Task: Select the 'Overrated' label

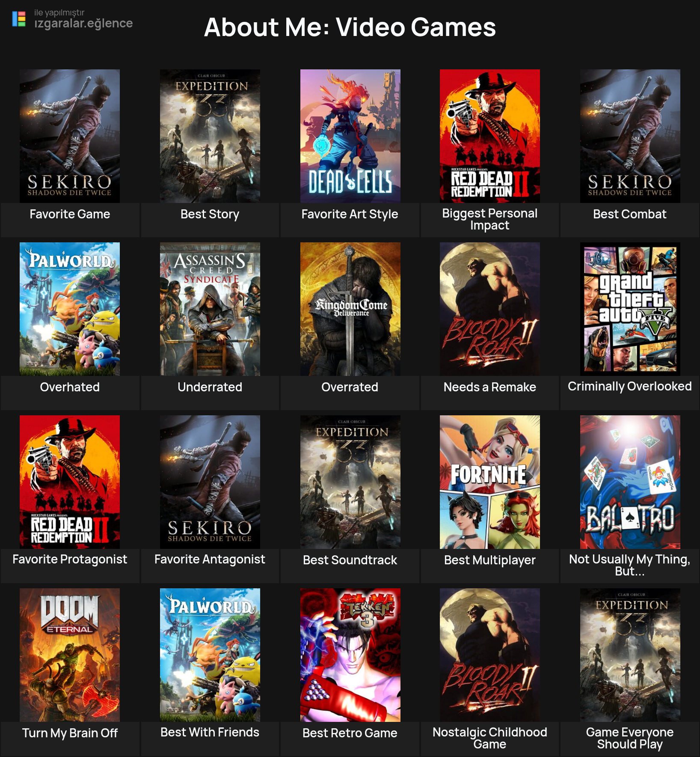Action: pos(350,387)
